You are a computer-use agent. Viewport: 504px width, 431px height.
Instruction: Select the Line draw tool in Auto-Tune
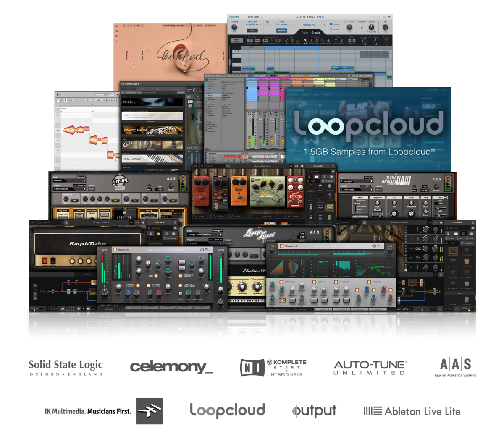point(286,42)
